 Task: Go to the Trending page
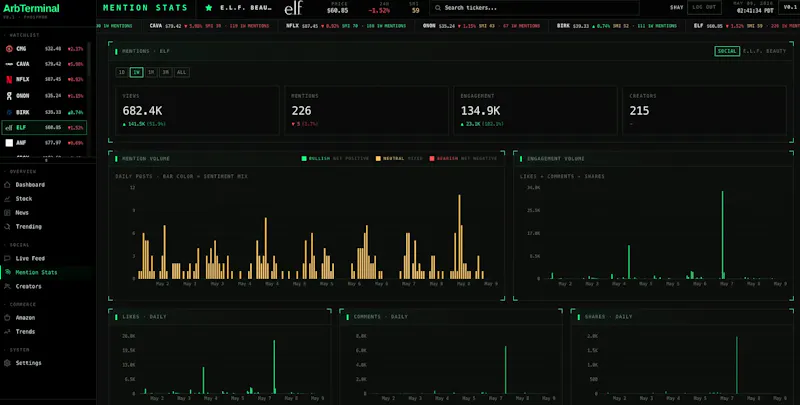coord(29,226)
